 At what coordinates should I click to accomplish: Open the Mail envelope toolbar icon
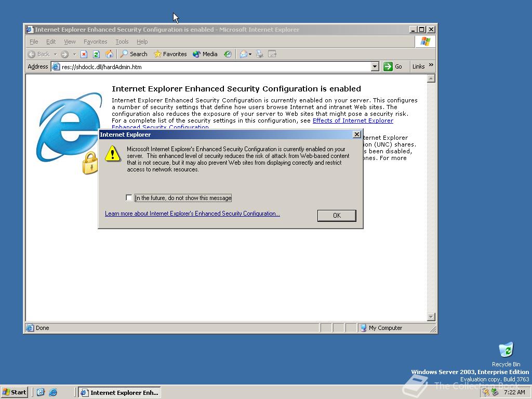coord(243,54)
